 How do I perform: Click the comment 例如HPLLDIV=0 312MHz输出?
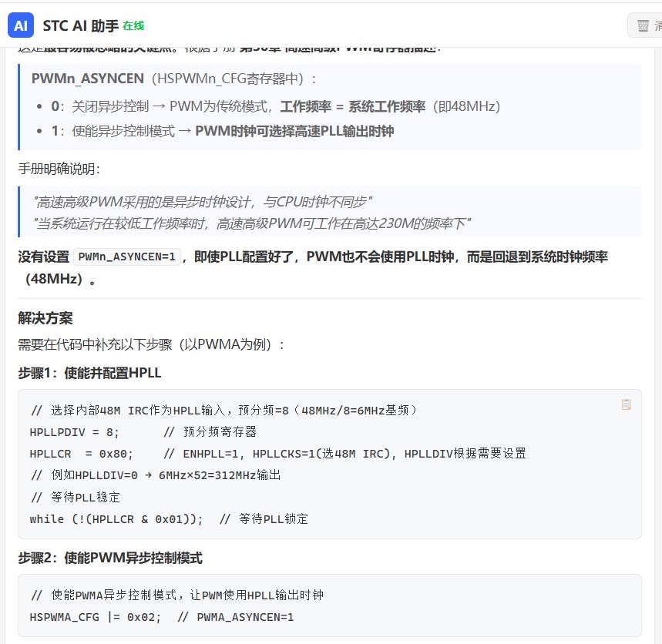(x=156, y=475)
